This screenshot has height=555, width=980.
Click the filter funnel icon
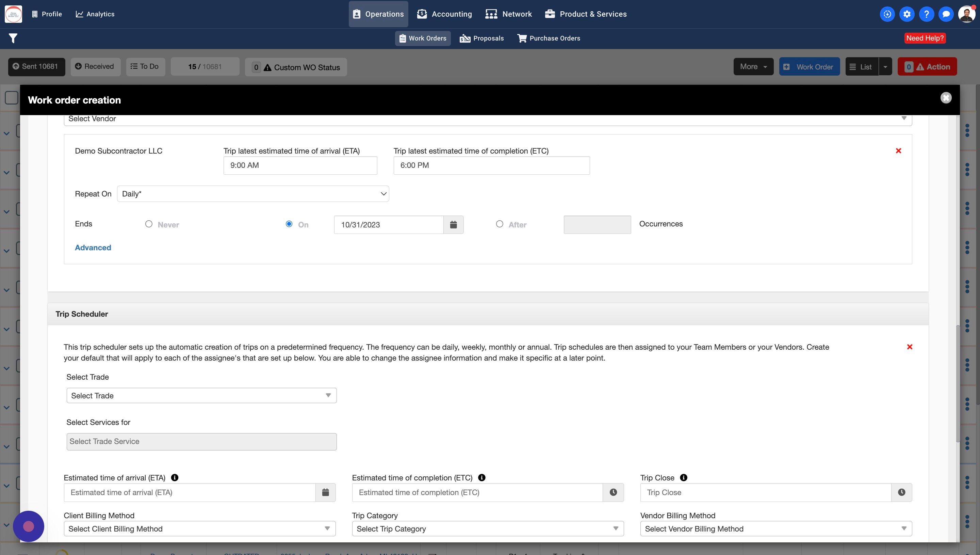(x=13, y=38)
